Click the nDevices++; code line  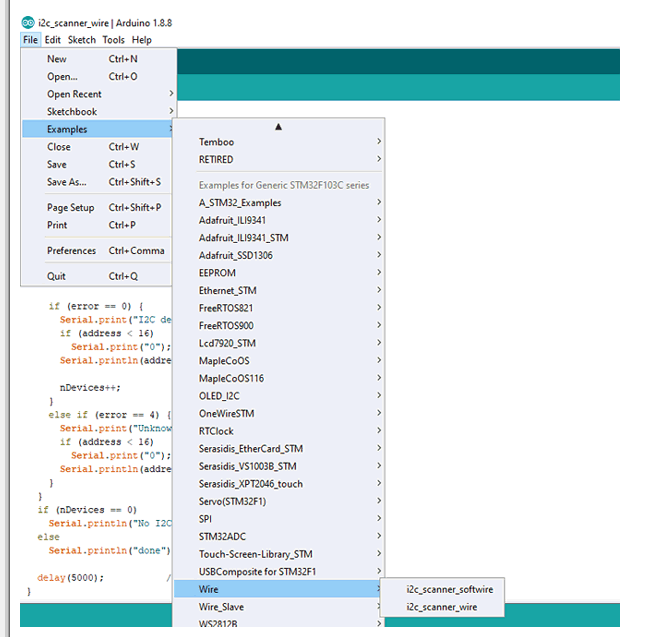point(90,388)
